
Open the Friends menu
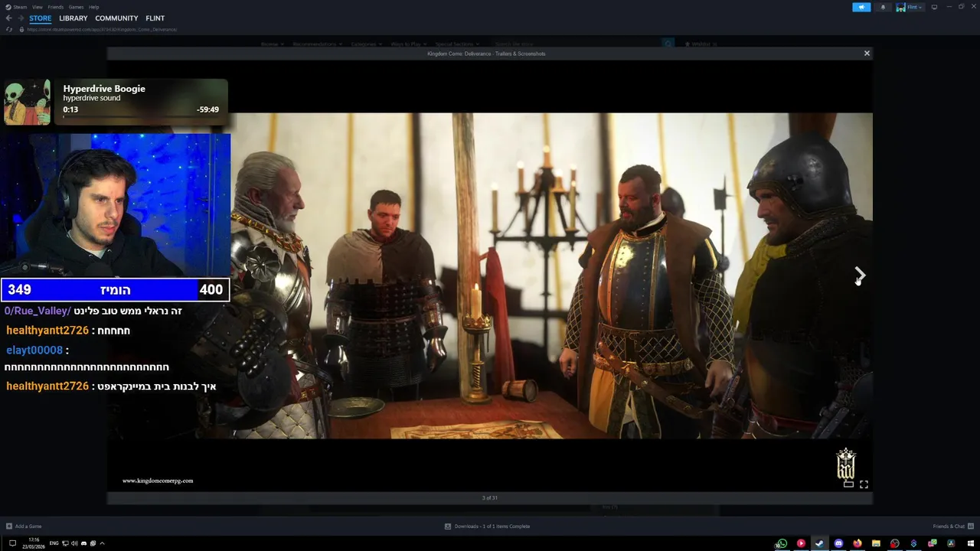pos(55,7)
